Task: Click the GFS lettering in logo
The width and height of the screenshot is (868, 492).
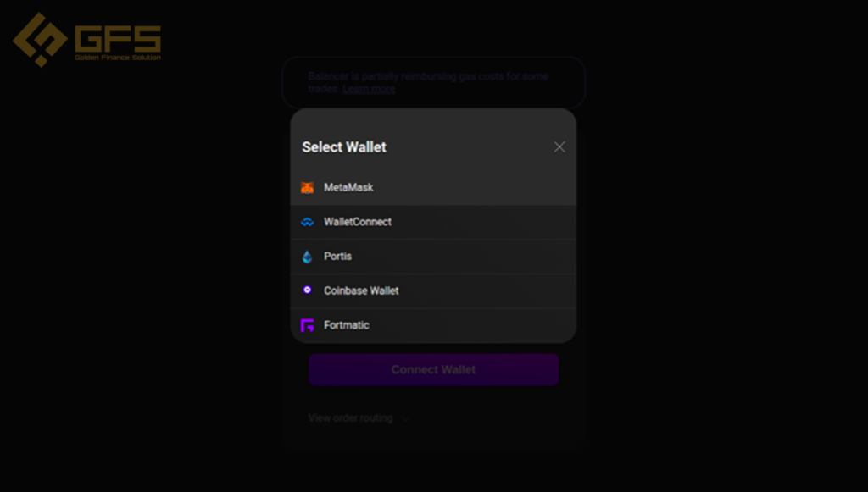Action: (x=118, y=38)
